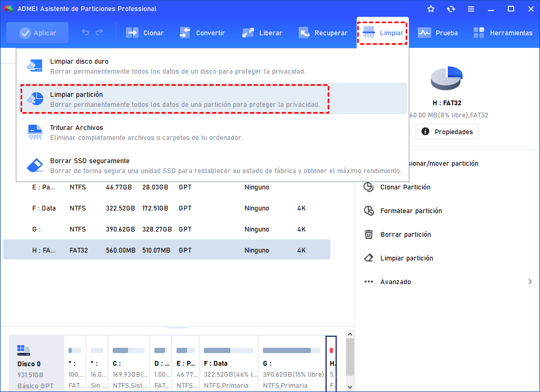
Task: Click 510.07MB free space cell
Action: [x=156, y=250]
